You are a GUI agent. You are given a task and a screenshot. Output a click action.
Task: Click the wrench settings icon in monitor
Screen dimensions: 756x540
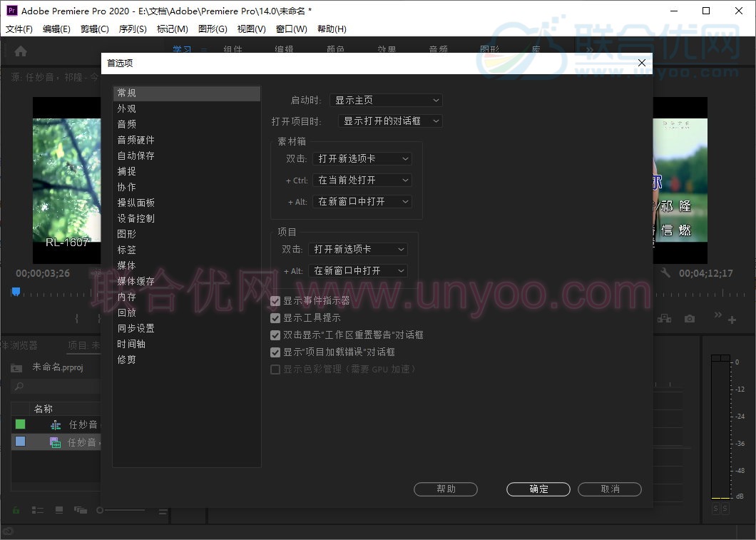pos(665,273)
